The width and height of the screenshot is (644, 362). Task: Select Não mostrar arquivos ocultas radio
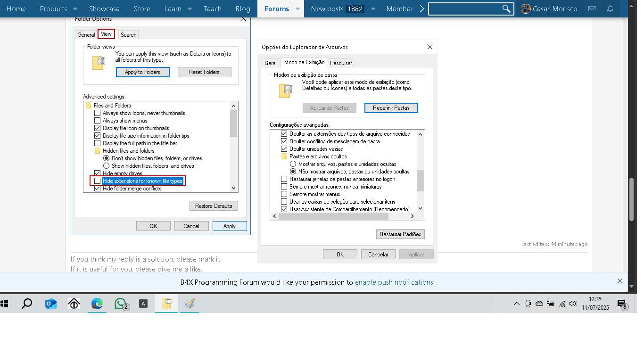coord(293,172)
